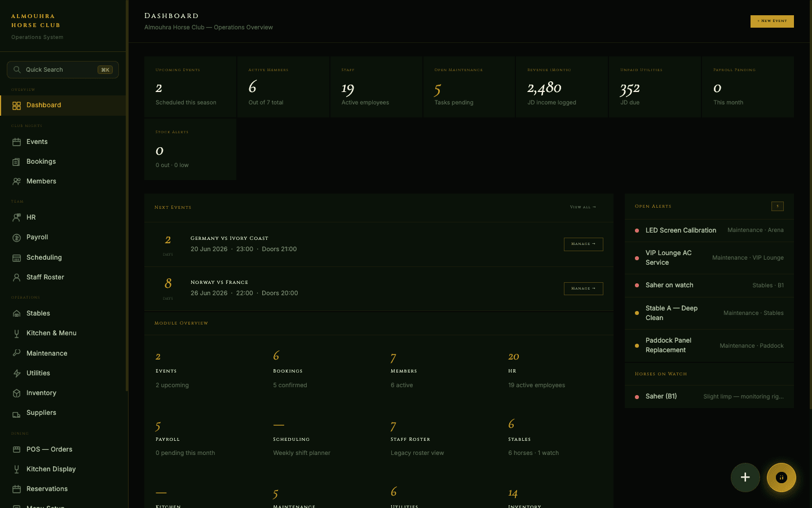
Task: Open the Members module overview tile
Action: click(438, 370)
